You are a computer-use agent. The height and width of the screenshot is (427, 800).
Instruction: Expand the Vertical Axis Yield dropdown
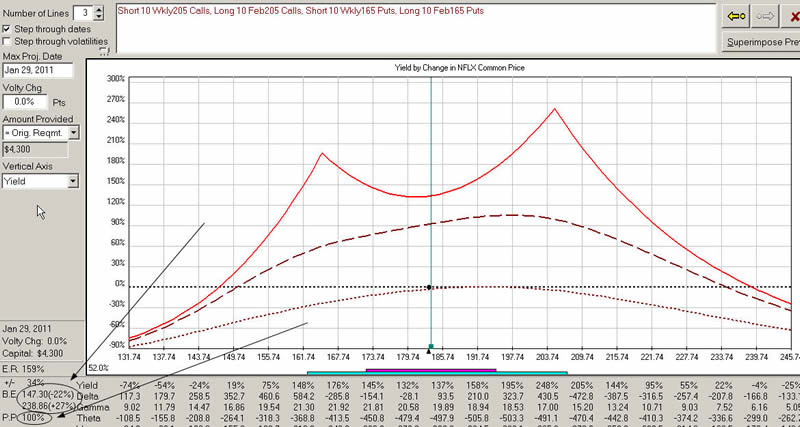click(x=74, y=182)
